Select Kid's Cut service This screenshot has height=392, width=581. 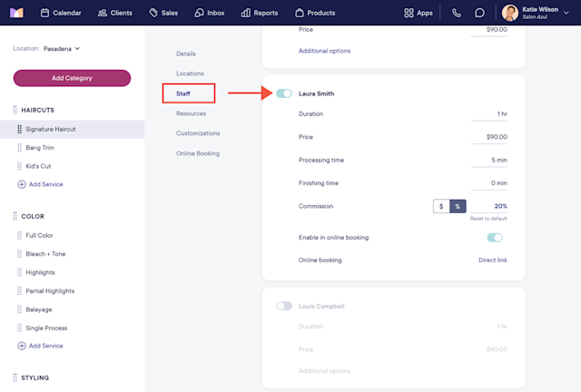click(x=38, y=166)
